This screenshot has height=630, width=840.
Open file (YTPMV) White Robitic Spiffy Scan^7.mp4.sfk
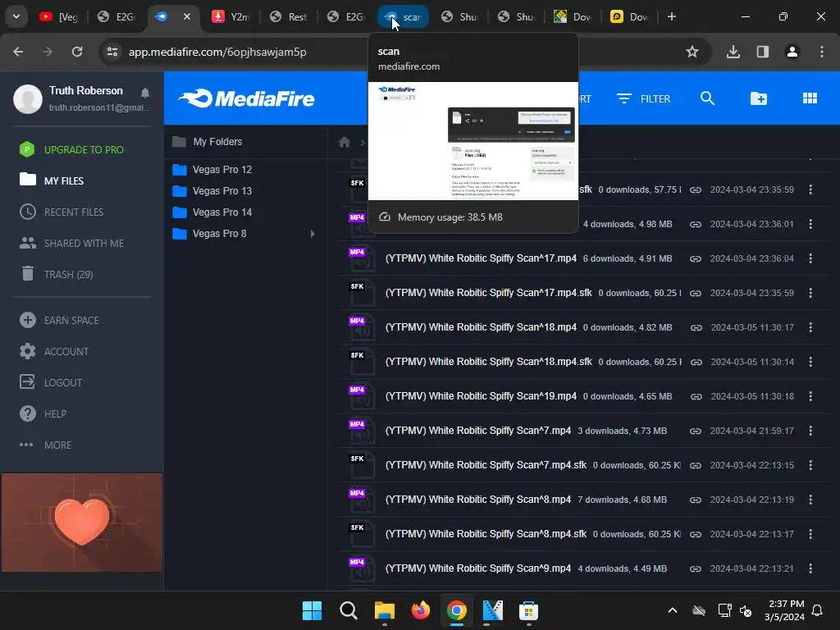[486, 465]
